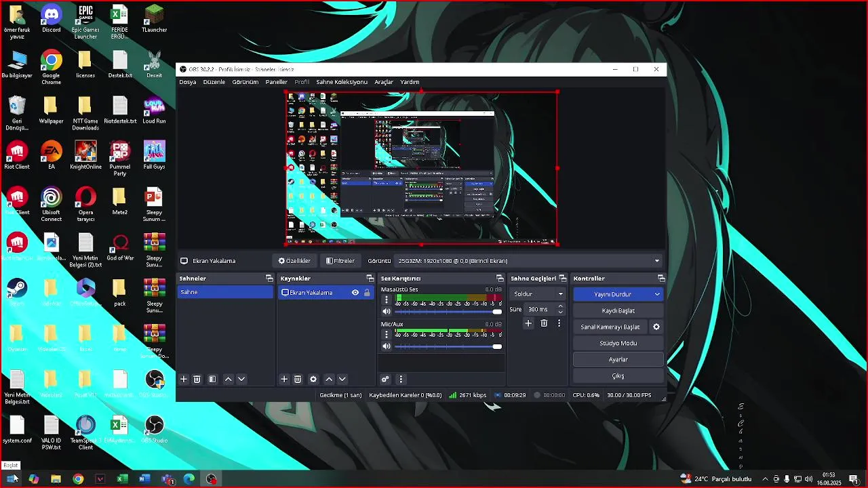This screenshot has height=488, width=868.
Task: Open the Görünüm menu
Action: tap(245, 82)
